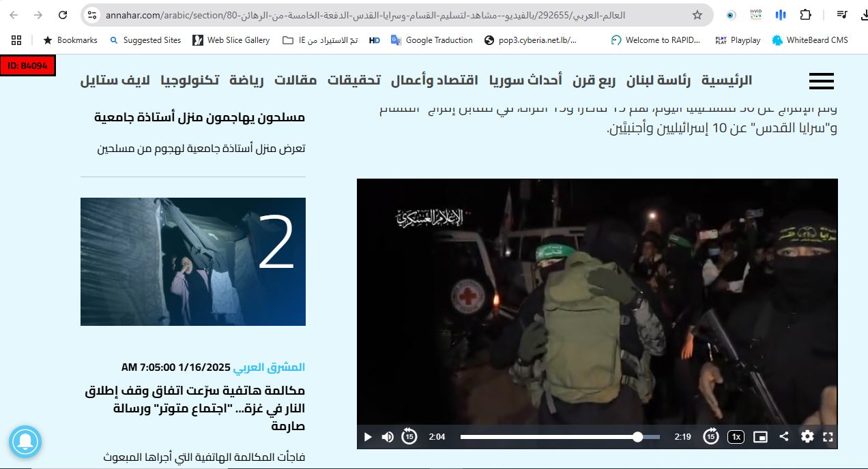Open the Google Traduction bookmark
The image size is (868, 469).
pyautogui.click(x=431, y=40)
